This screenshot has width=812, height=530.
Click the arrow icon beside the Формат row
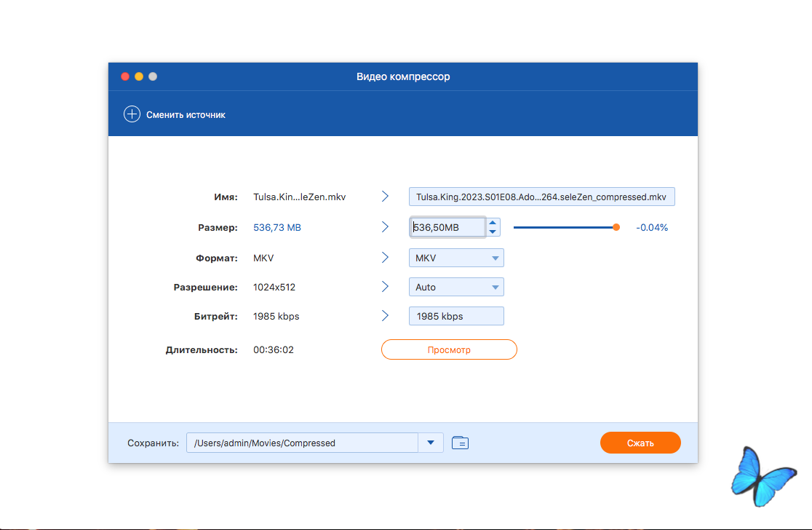[x=385, y=258]
